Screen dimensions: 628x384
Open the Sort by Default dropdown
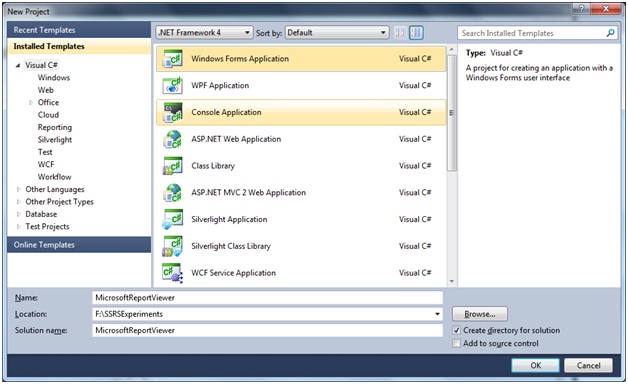337,32
